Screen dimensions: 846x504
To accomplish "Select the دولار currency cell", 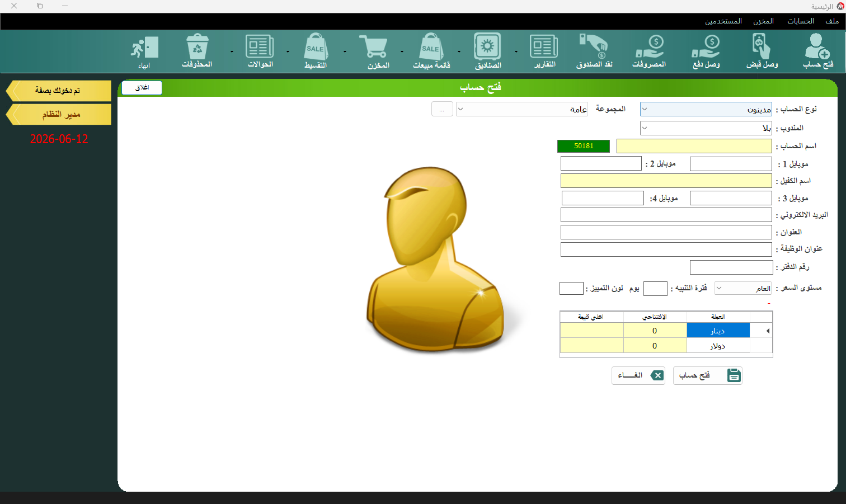I will pyautogui.click(x=718, y=346).
